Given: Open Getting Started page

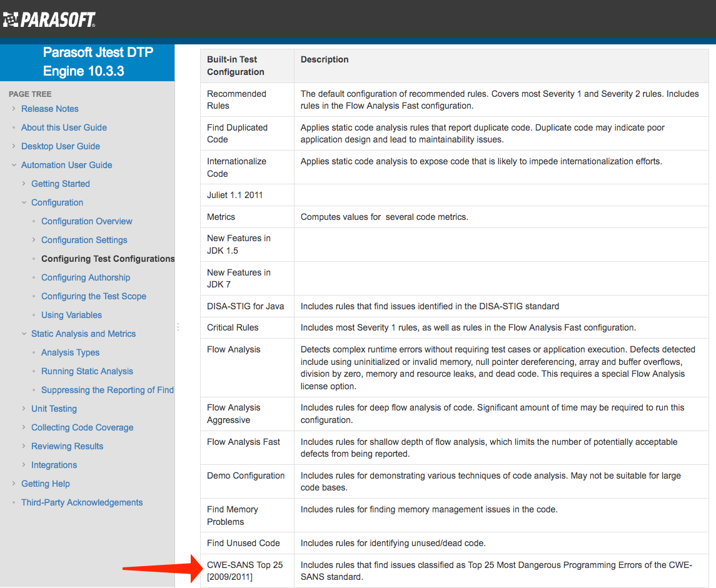Looking at the screenshot, I should coord(60,183).
